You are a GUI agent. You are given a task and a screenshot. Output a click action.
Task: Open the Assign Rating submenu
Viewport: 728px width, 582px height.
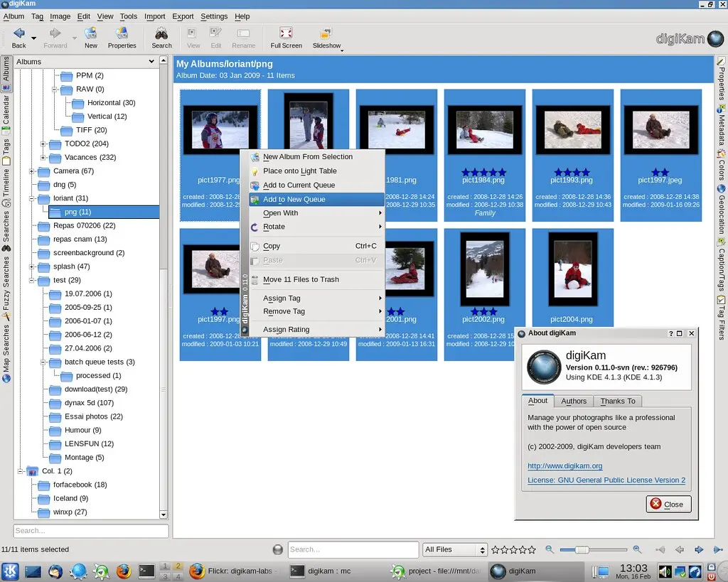316,329
